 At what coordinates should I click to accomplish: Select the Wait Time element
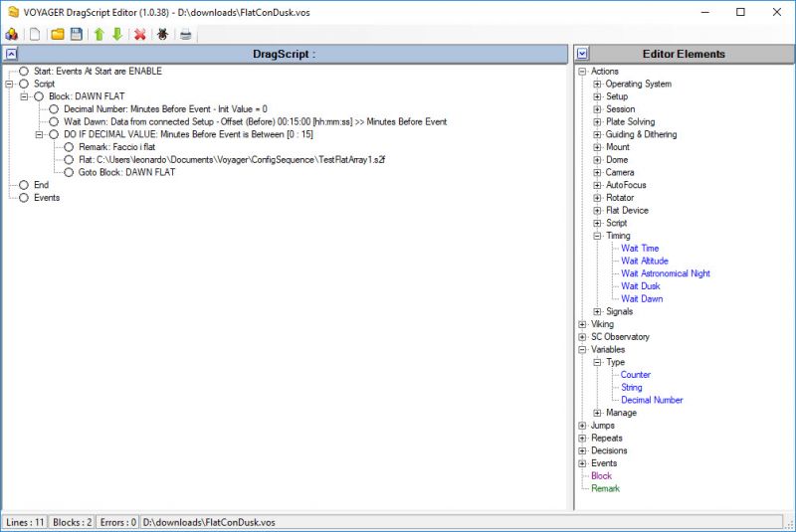point(640,248)
